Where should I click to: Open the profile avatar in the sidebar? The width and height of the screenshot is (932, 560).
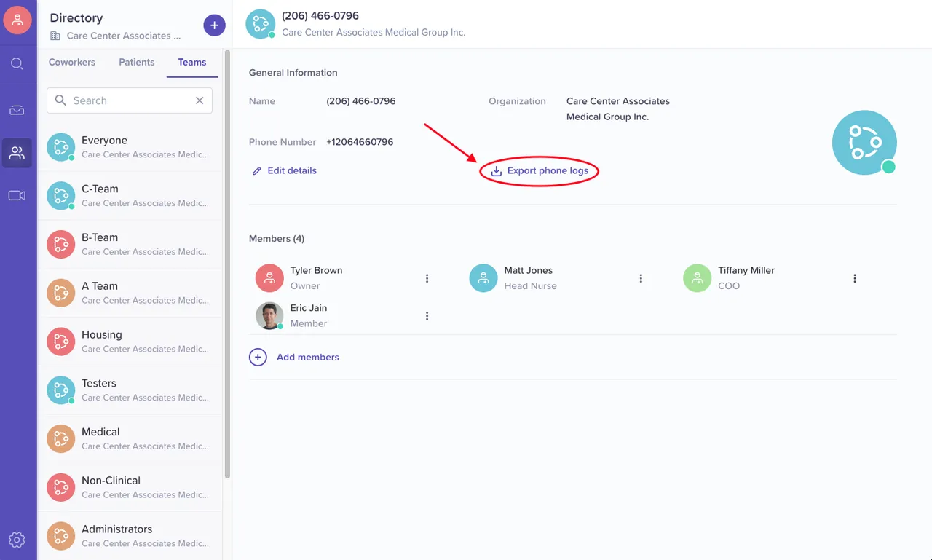17,20
